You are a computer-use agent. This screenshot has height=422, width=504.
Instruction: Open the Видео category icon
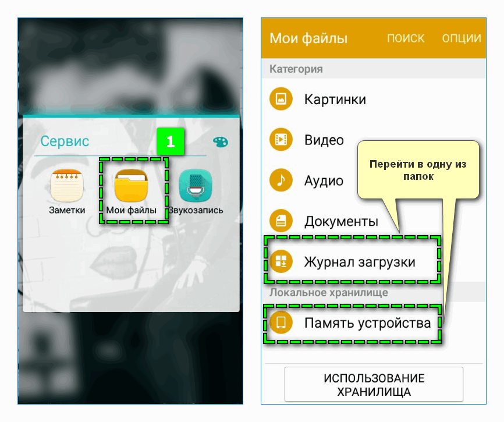(x=281, y=140)
